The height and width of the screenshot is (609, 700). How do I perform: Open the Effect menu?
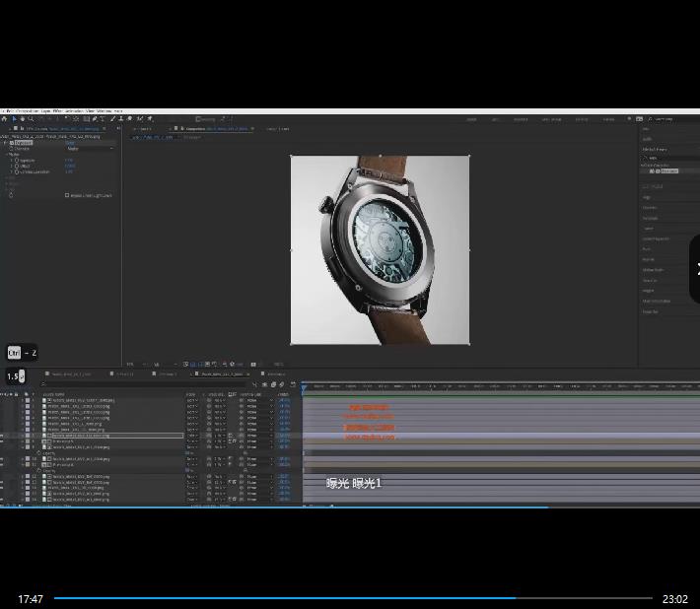coord(59,111)
